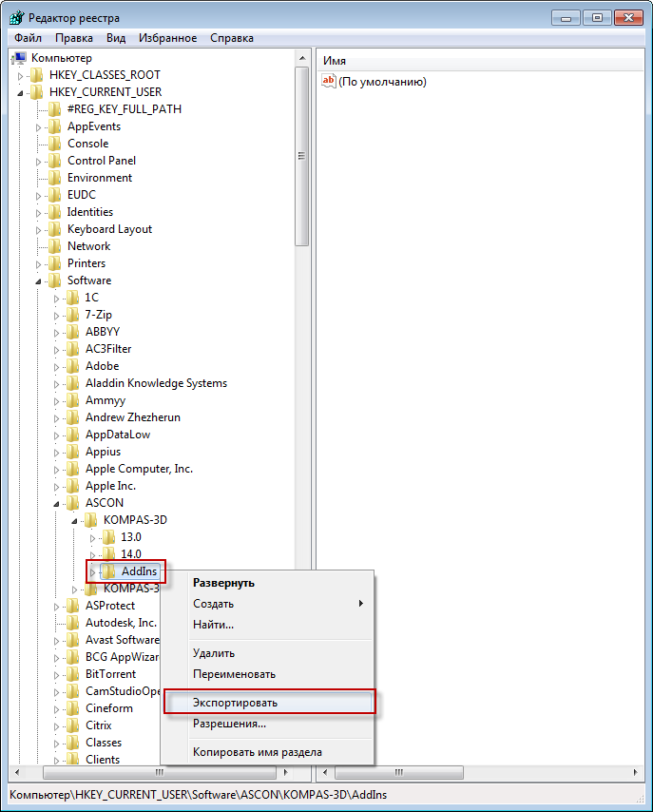Click the Adobe folder icon
The image size is (653, 812).
tap(73, 366)
